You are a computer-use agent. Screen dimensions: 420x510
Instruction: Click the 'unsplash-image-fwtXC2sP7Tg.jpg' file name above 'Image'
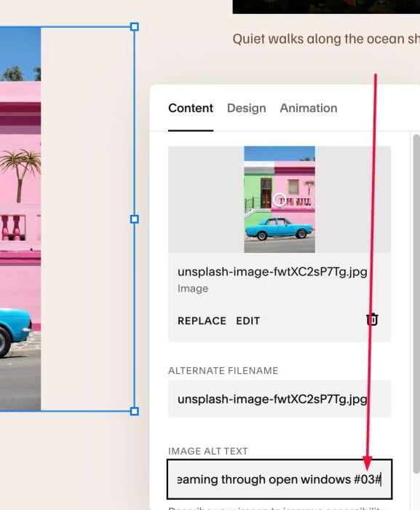point(272,272)
